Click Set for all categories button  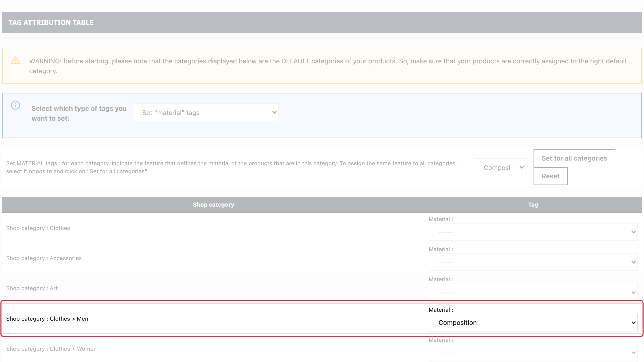(574, 158)
